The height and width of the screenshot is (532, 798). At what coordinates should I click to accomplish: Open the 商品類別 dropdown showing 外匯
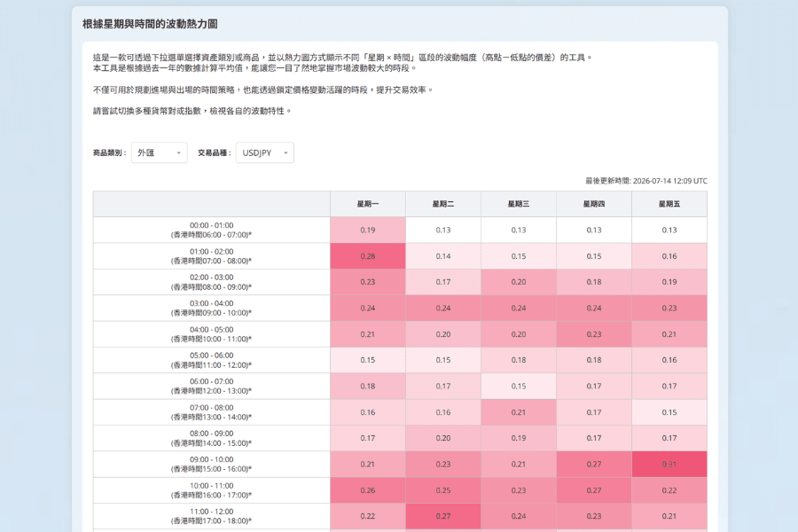coord(160,153)
